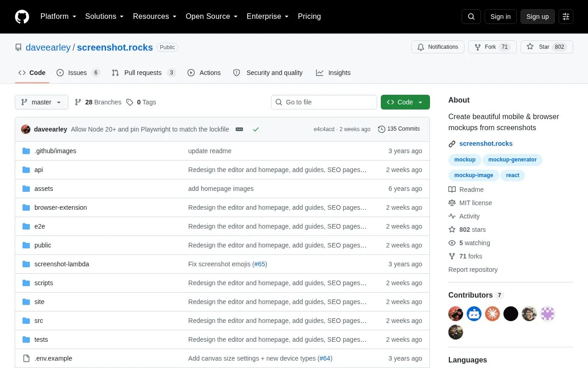Click the commit details ellipsis icon
Image resolution: width=588 pixels, height=368 pixels.
(239, 129)
